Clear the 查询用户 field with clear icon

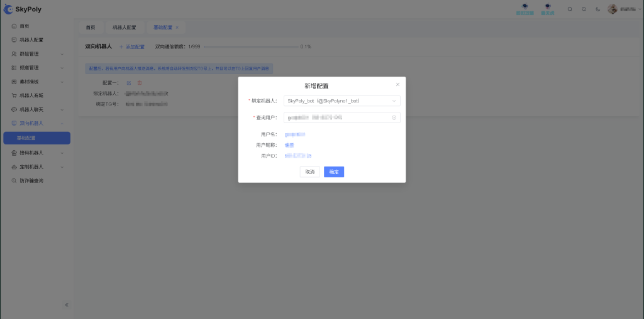point(394,117)
